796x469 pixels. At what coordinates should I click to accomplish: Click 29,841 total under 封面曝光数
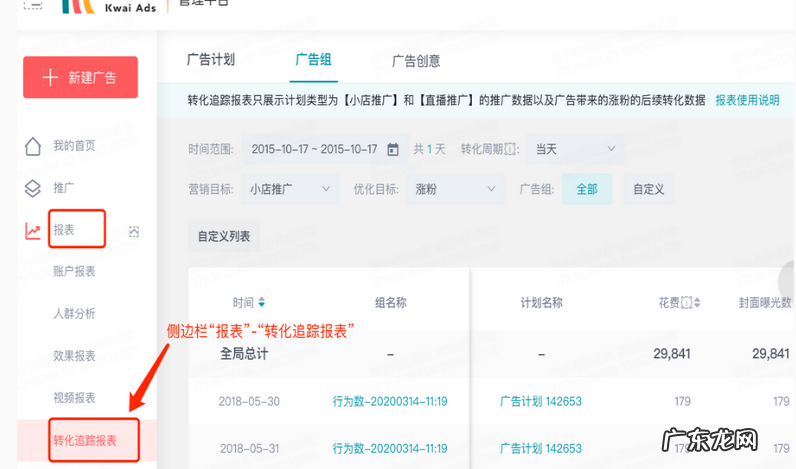pos(771,354)
